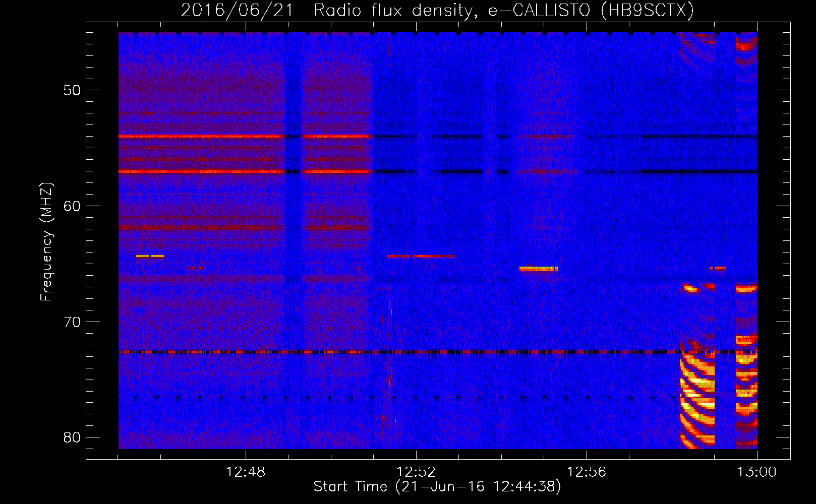Select the '13:00' time axis label

757,472
